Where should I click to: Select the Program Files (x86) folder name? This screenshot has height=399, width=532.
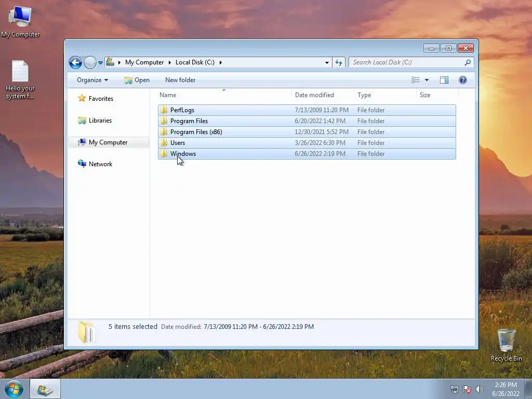pos(196,132)
